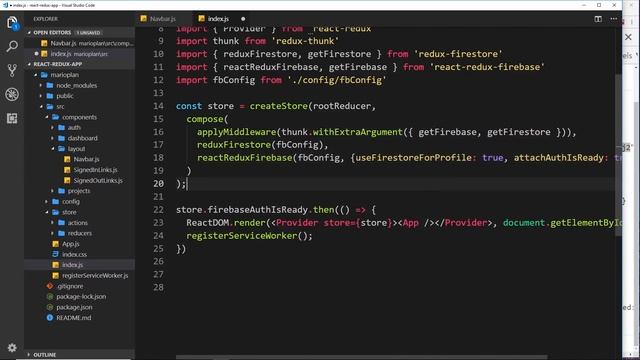Select the index.js editor tab
This screenshot has height=360, width=640.
click(218, 19)
